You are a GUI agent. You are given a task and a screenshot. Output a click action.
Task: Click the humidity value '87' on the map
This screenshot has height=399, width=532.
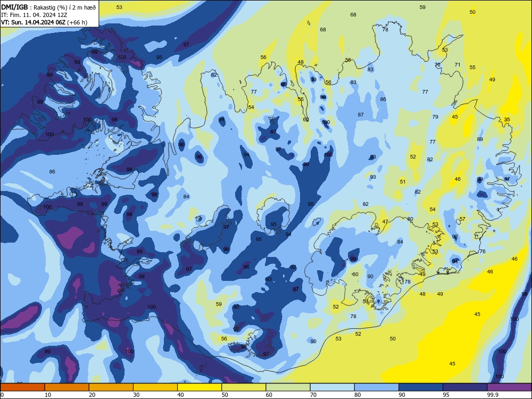point(361,115)
